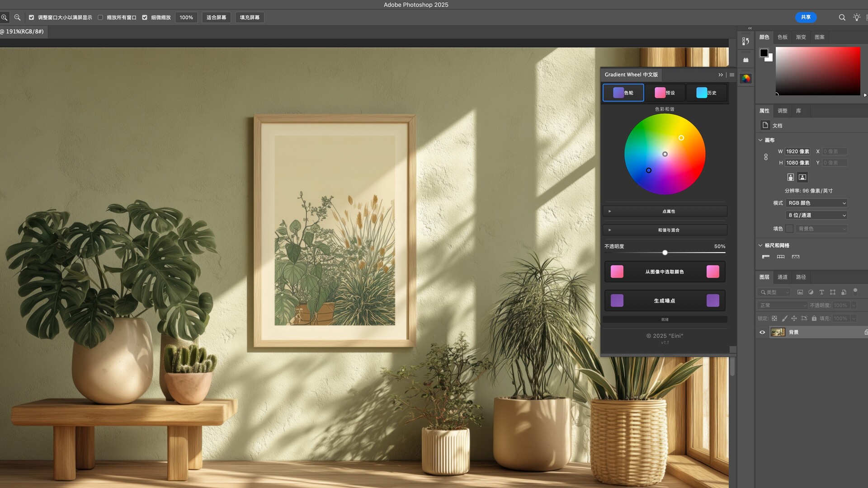The height and width of the screenshot is (488, 868).
Task: Open the RGB 颜色 mode dropdown
Action: pyautogui.click(x=816, y=203)
